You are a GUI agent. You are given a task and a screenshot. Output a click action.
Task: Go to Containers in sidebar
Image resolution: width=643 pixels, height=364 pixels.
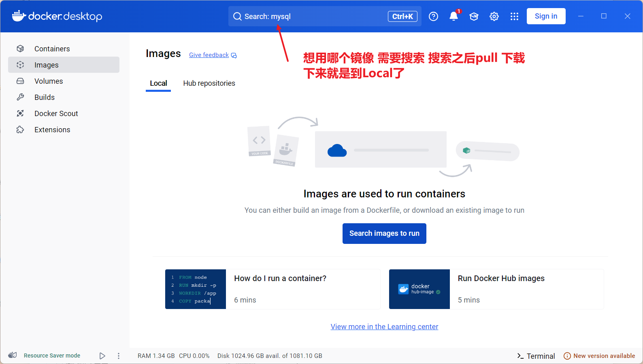pos(64,49)
